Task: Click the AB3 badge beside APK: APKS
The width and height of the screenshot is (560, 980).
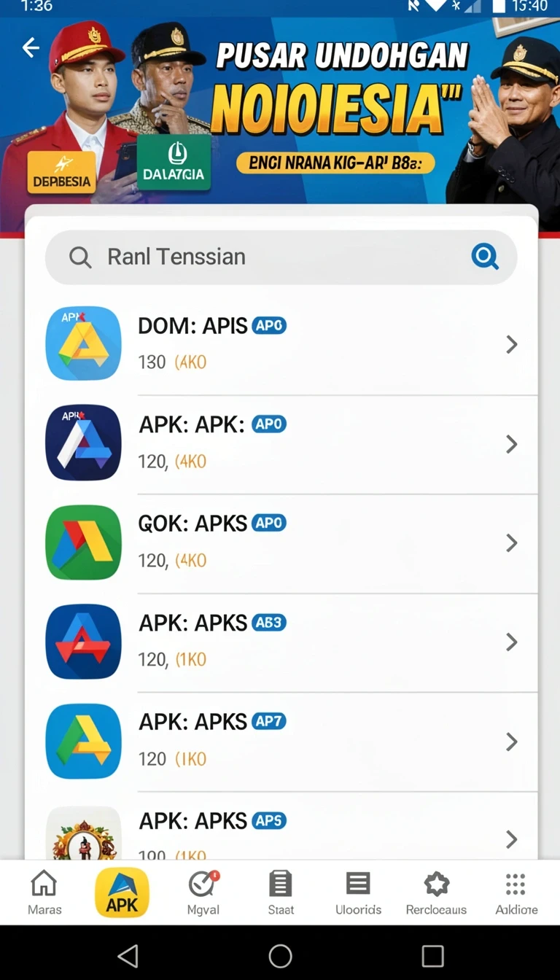Action: point(269,623)
